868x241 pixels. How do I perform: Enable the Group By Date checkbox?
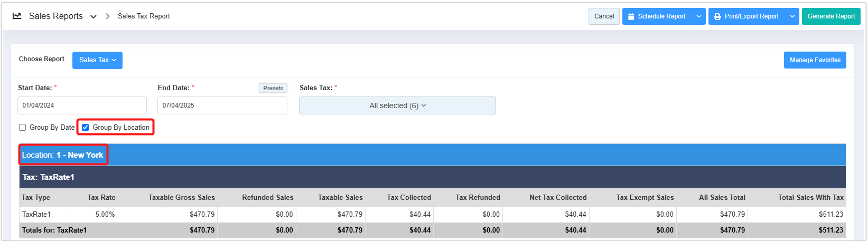(x=23, y=128)
